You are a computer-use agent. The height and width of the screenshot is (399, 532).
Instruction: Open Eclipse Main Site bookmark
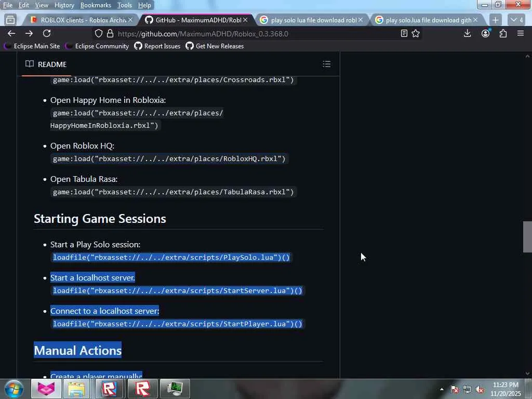[32, 46]
